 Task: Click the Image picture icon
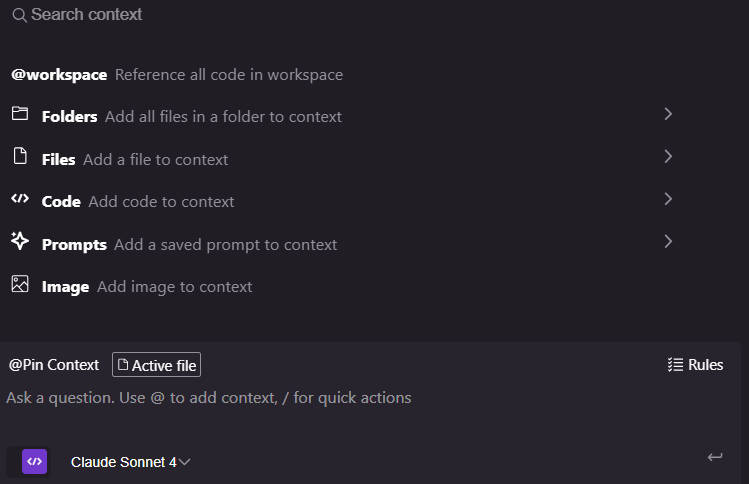[x=20, y=284]
